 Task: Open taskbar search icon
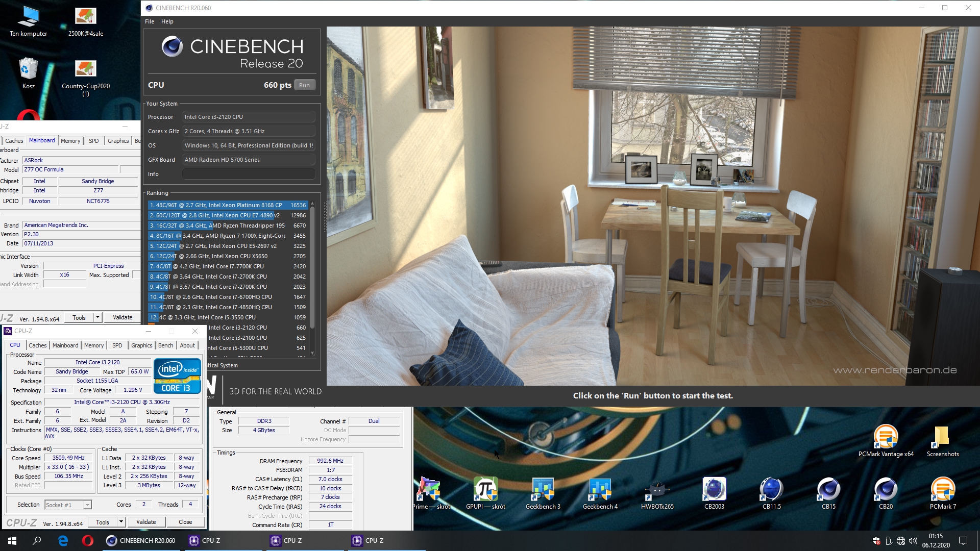(x=37, y=541)
